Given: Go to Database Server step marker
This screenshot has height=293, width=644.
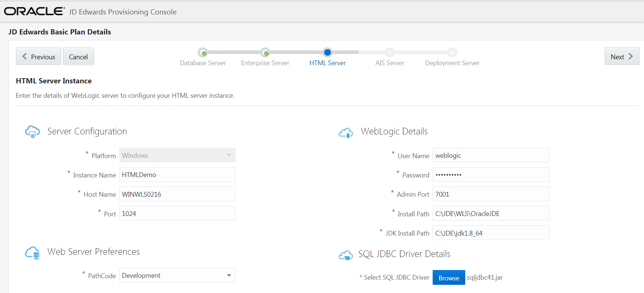Looking at the screenshot, I should 203,53.
